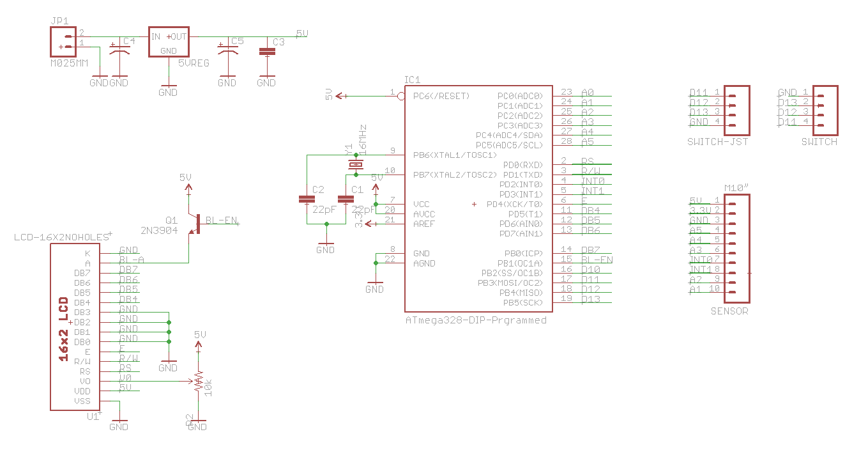Select the JP1 power connector M025MM
Viewport: 868px width, 457px height.
[62, 41]
